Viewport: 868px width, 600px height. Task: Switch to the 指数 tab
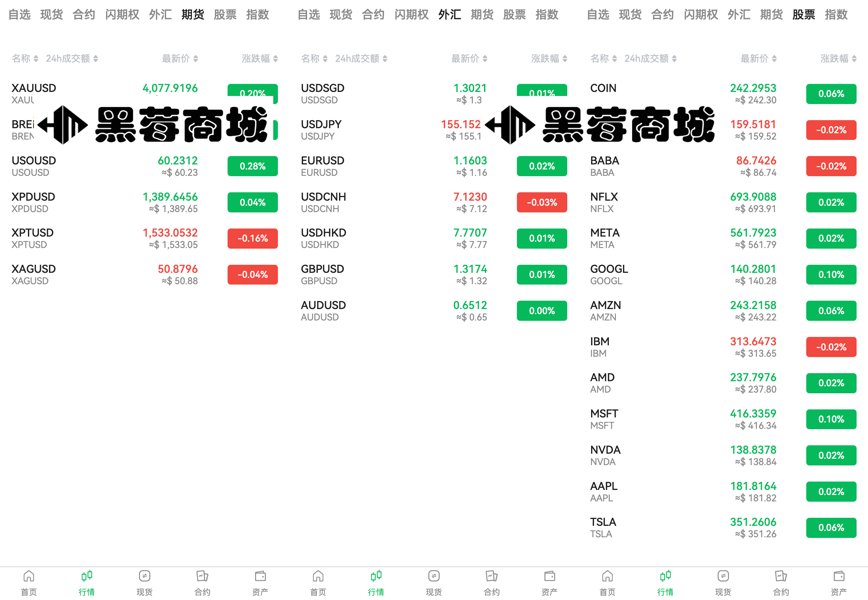258,14
